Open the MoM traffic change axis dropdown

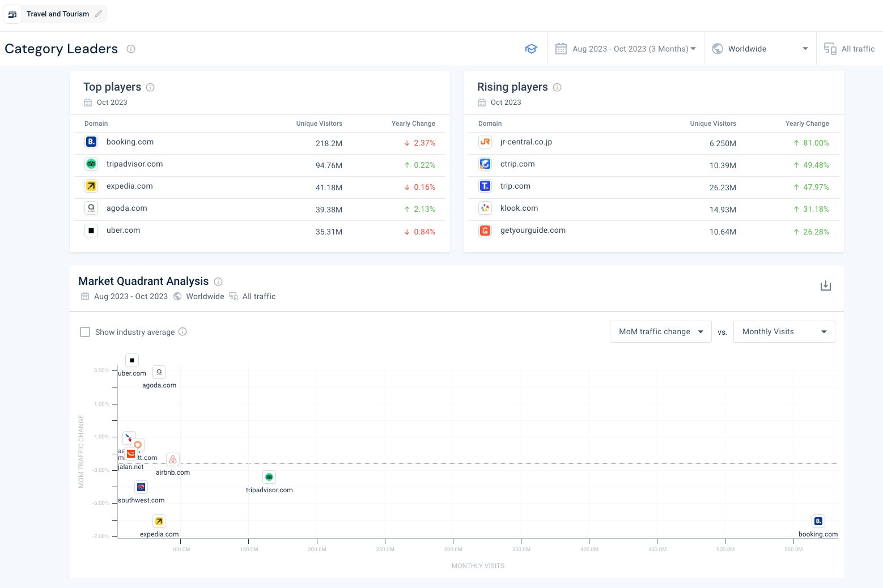[x=661, y=332]
